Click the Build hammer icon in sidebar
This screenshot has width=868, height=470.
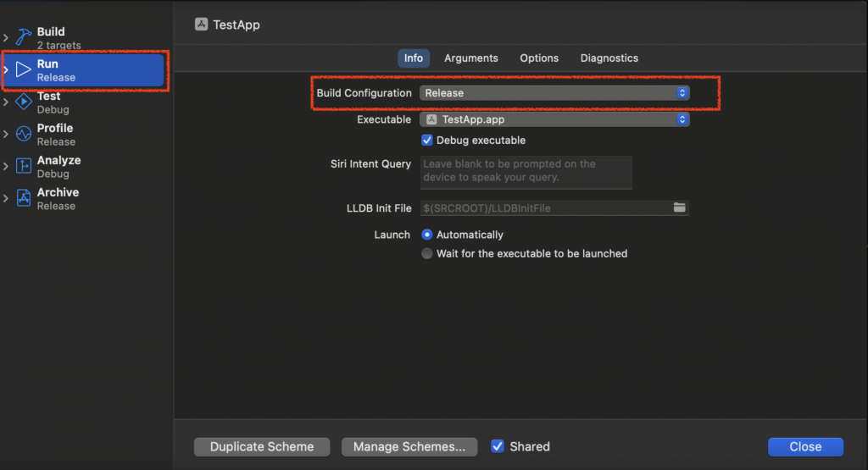[23, 38]
